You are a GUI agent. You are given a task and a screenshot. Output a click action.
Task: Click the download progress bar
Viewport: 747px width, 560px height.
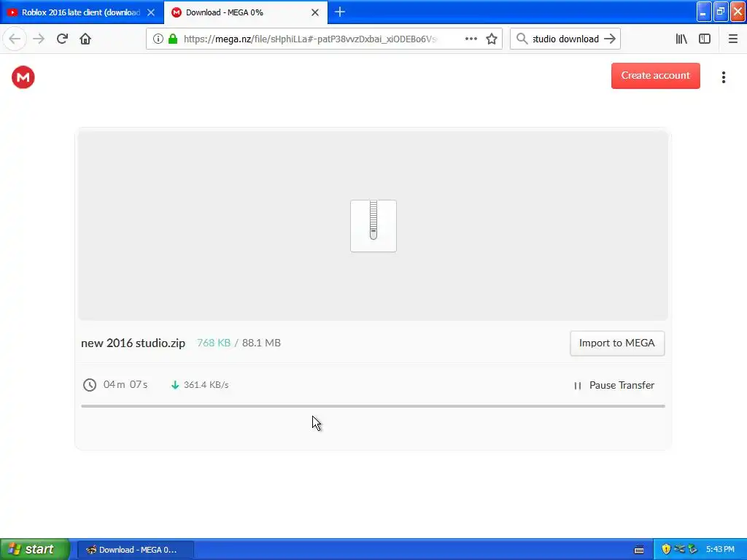pos(373,406)
